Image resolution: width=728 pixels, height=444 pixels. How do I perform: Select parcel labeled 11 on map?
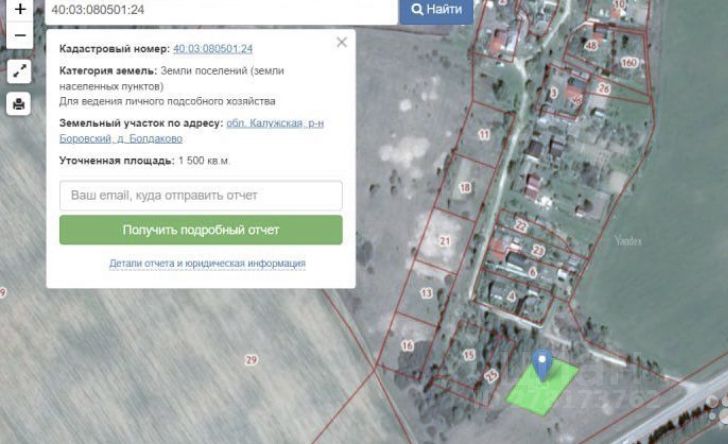coord(484,135)
